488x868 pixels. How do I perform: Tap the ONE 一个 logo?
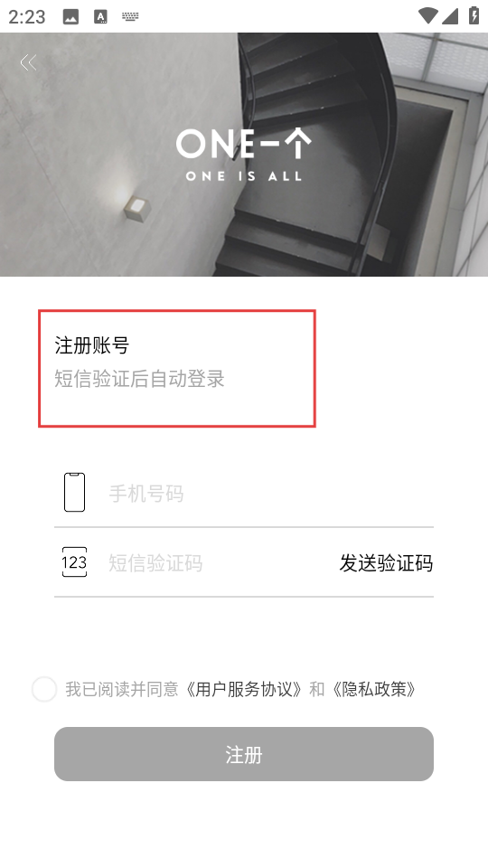pos(244,155)
